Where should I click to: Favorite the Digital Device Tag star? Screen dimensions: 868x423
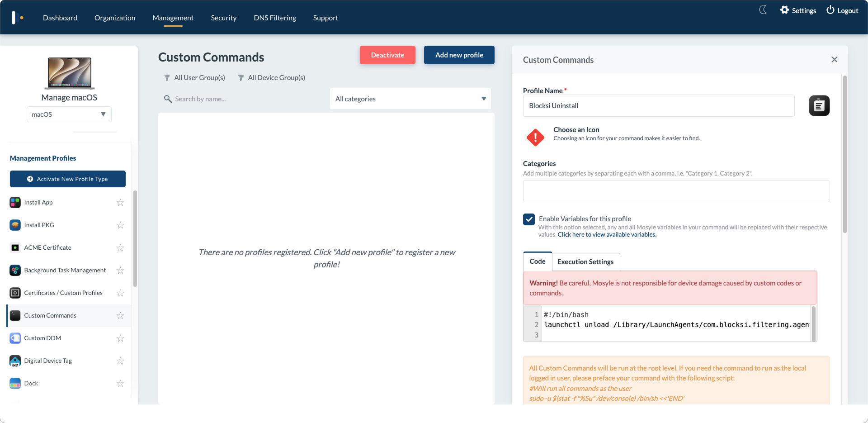point(120,361)
